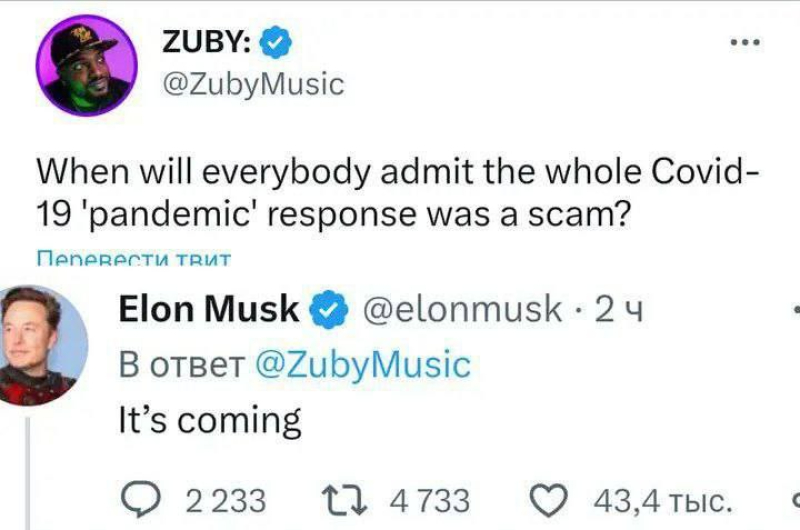This screenshot has height=530, width=800.
Task: Click the retweet arrows icon
Action: click(x=344, y=499)
